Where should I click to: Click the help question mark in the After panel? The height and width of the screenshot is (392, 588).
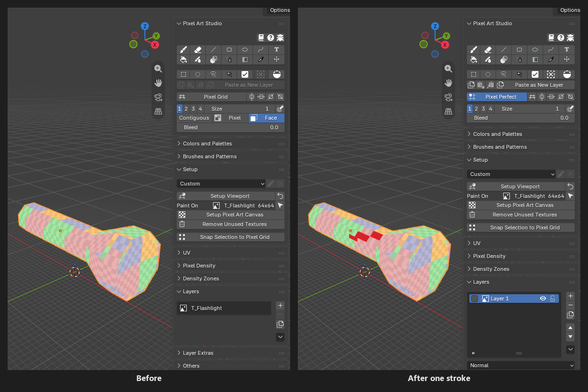[561, 37]
